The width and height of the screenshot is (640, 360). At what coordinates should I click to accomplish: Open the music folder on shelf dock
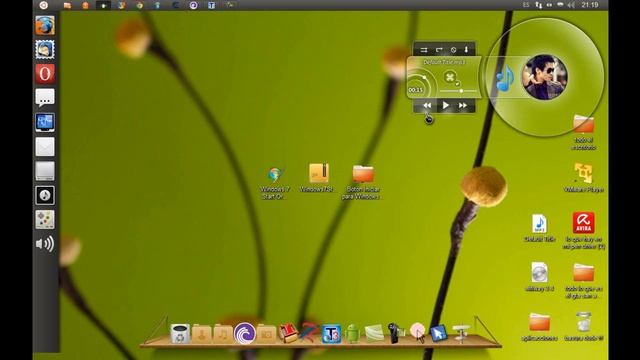(x=223, y=334)
